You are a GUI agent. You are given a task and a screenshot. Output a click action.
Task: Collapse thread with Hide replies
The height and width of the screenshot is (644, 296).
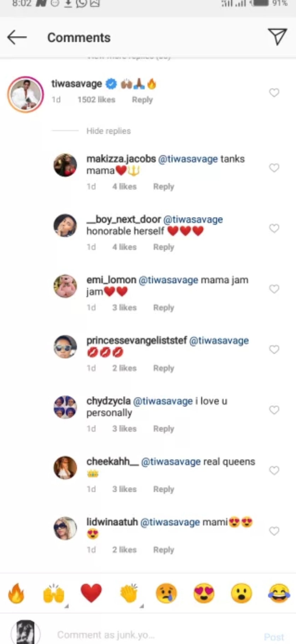(109, 131)
